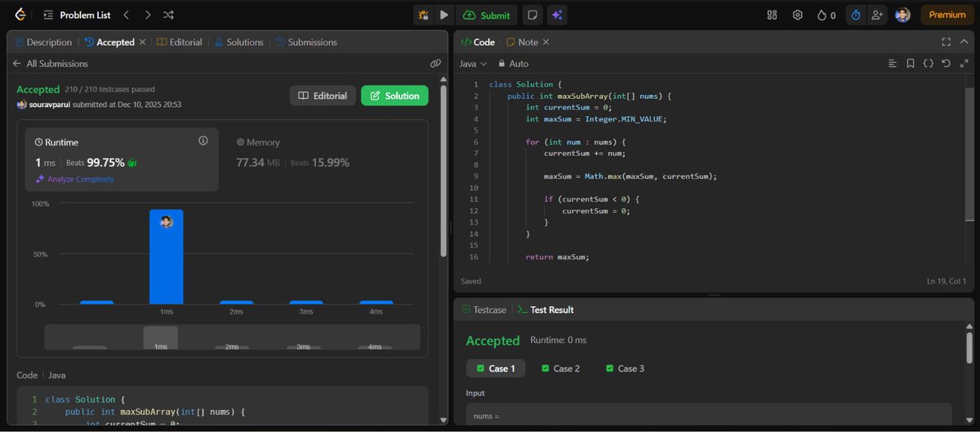
Task: Close the Accepted tab
Action: [x=143, y=42]
